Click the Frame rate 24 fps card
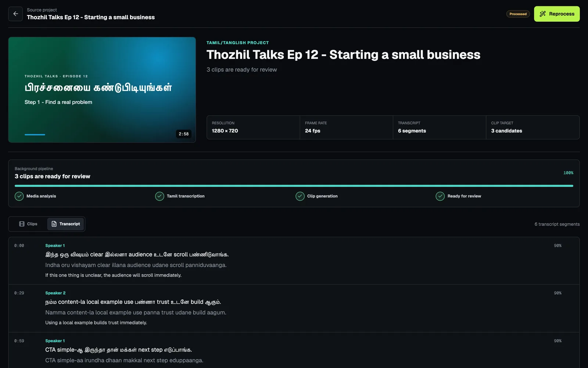The height and width of the screenshot is (368, 588). [346, 127]
